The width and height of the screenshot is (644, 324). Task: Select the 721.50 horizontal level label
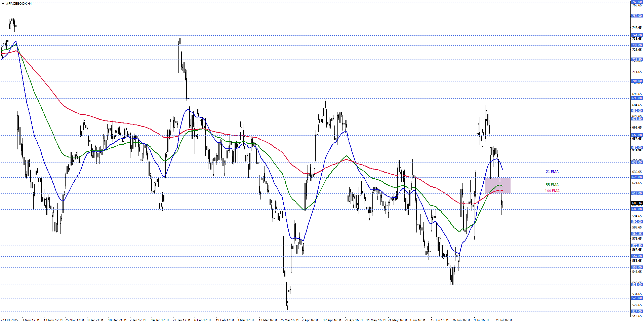click(637, 60)
